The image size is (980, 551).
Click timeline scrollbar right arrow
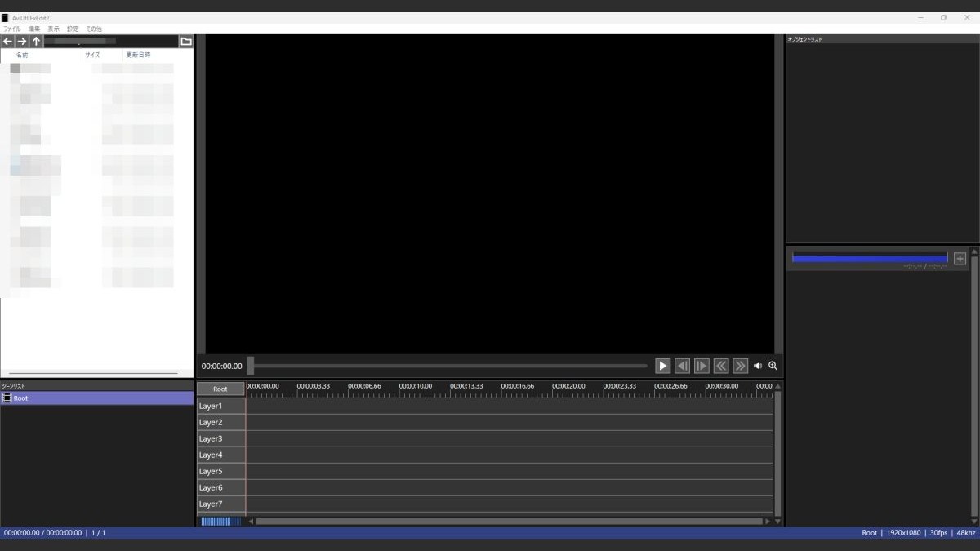(x=767, y=521)
